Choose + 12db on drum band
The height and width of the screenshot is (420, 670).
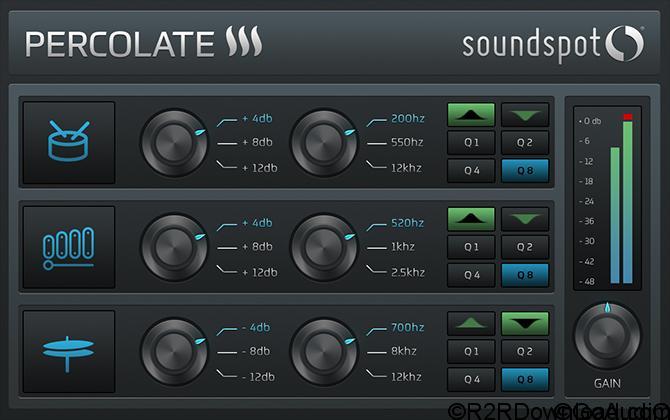pyautogui.click(x=260, y=168)
